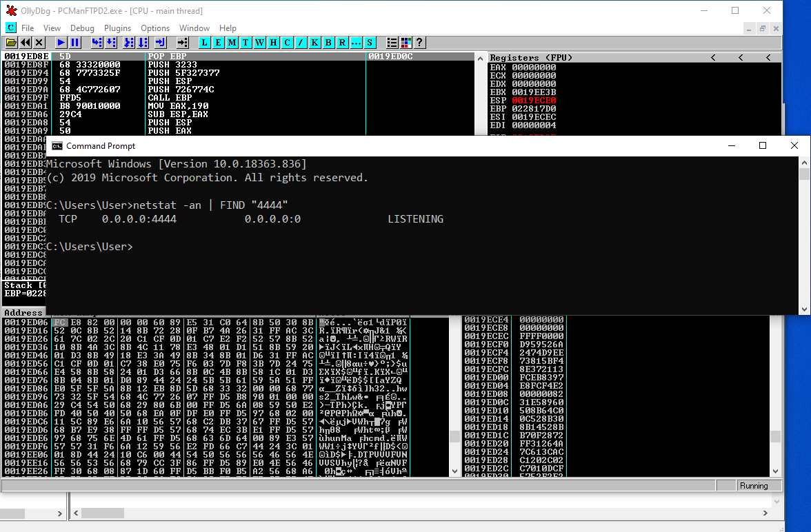Open the Plugins menu
Viewport: 811px width, 532px height.
[117, 28]
